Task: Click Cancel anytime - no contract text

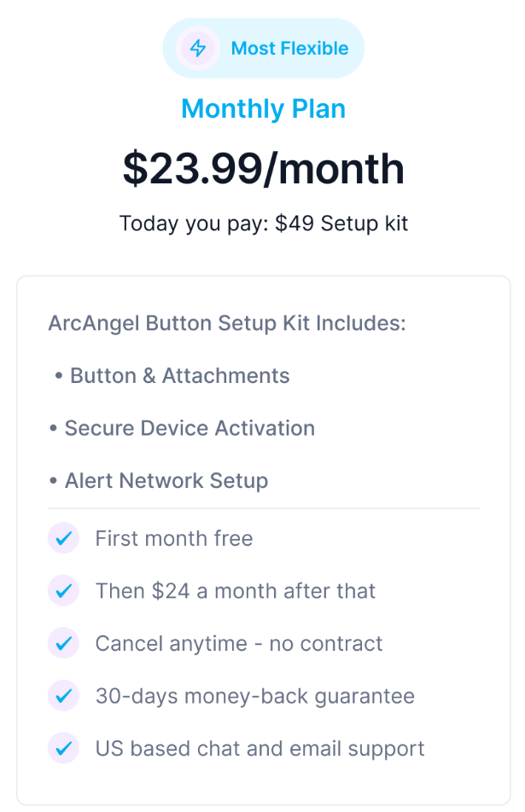Action: 239,643
